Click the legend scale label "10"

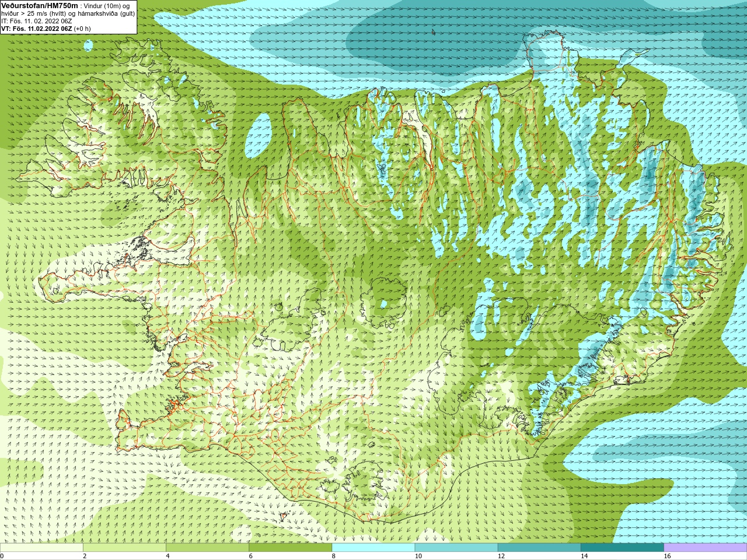click(x=418, y=556)
